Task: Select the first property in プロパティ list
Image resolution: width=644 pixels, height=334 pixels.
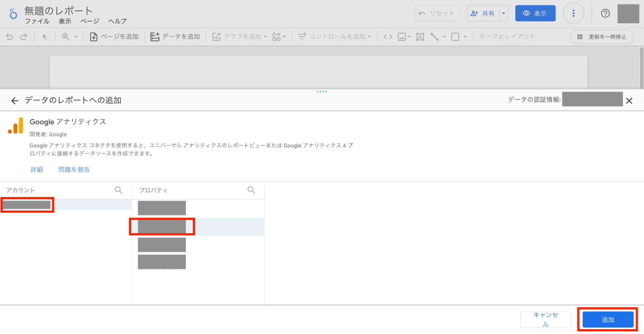Action: click(x=198, y=208)
